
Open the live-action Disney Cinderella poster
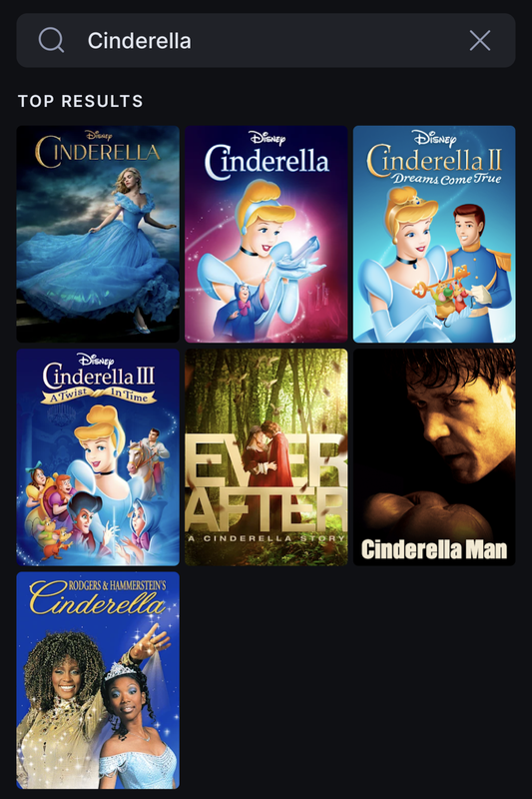(98, 234)
